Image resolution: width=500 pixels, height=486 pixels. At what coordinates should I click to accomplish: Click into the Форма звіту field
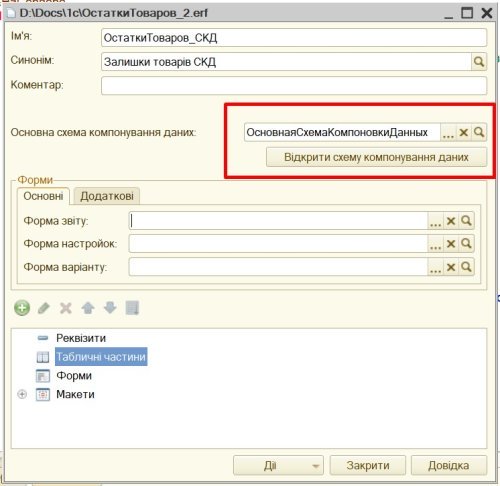(278, 221)
